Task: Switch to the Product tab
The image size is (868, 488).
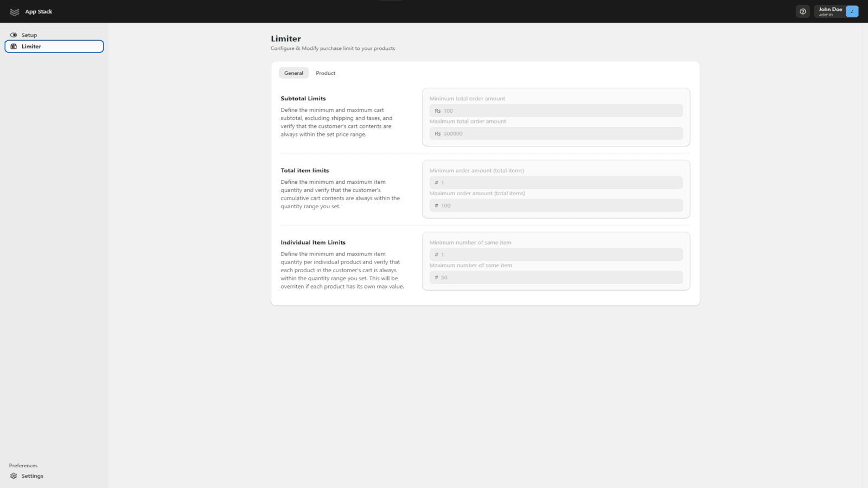Action: [325, 73]
